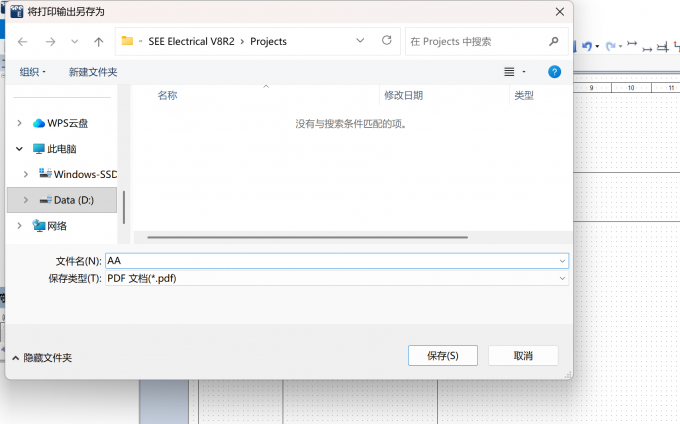Expand the Windows-SSD drive node

[x=26, y=174]
